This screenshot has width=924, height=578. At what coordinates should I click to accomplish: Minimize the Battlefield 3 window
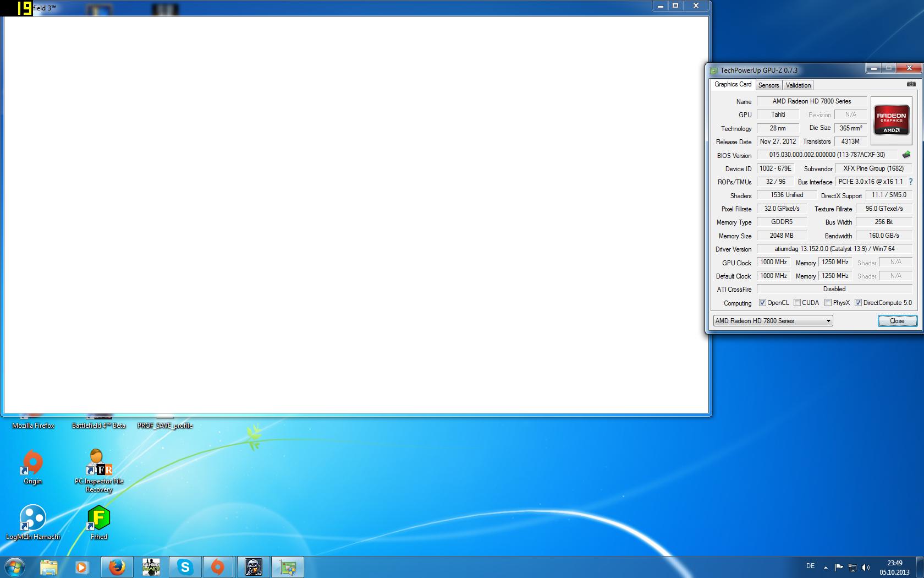coord(660,6)
